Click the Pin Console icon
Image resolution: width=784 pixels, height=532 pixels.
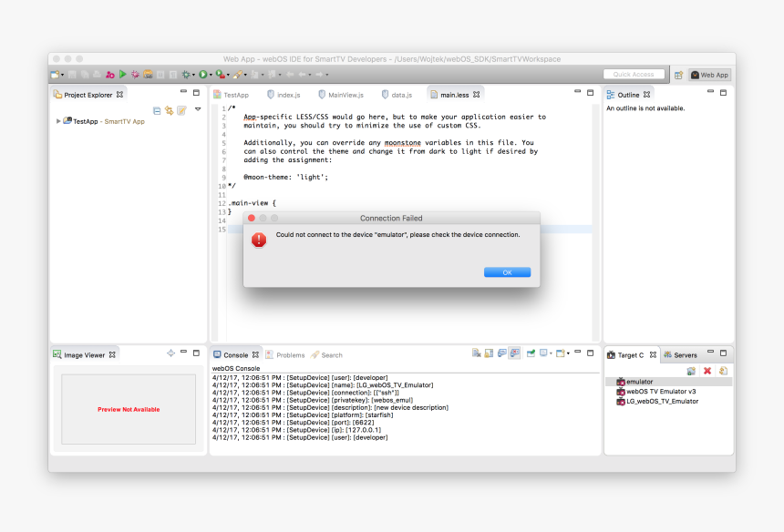[531, 353]
